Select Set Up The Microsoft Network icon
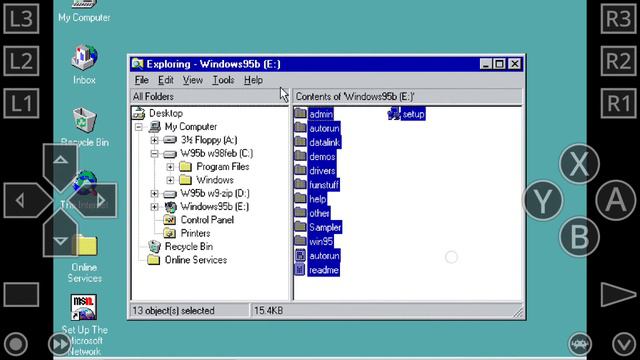The width and height of the screenshot is (640, 360). [84, 307]
